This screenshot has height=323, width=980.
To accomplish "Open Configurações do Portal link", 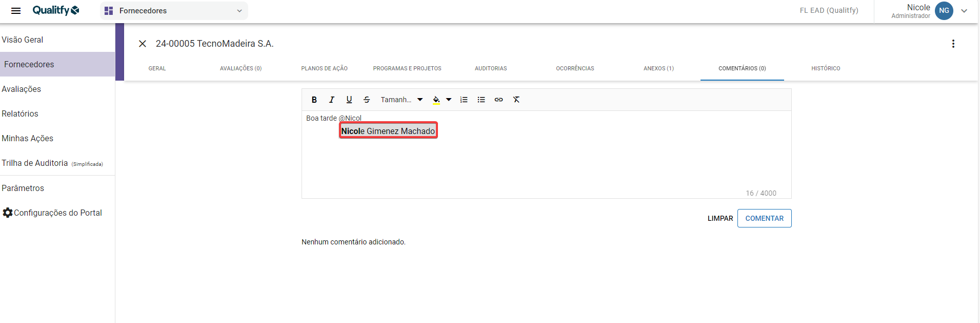I will pyautogui.click(x=57, y=213).
